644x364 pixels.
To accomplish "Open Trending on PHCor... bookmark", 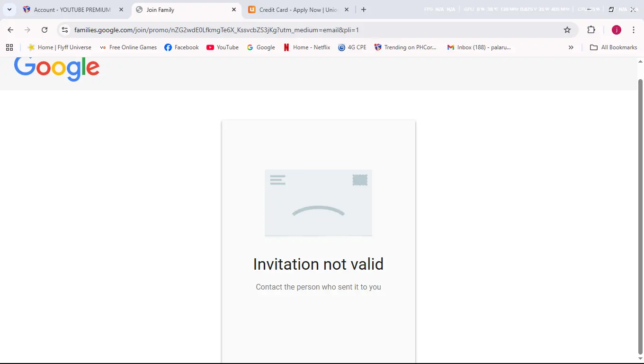I will [405, 47].
